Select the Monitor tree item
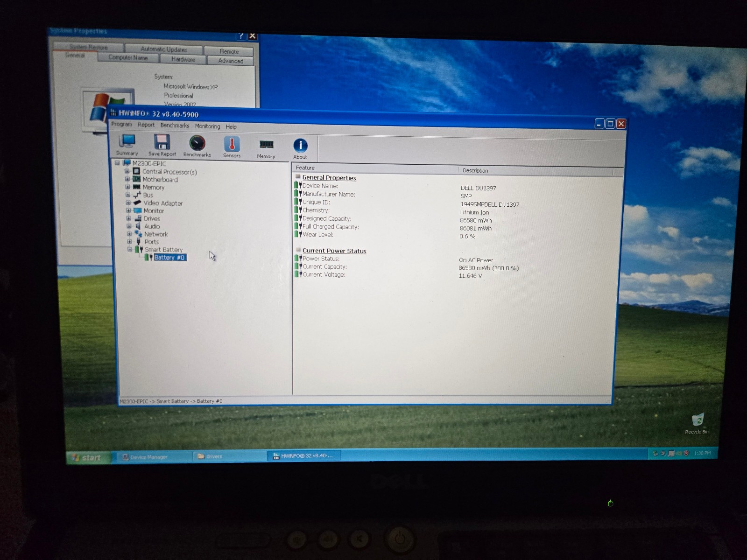 154,210
